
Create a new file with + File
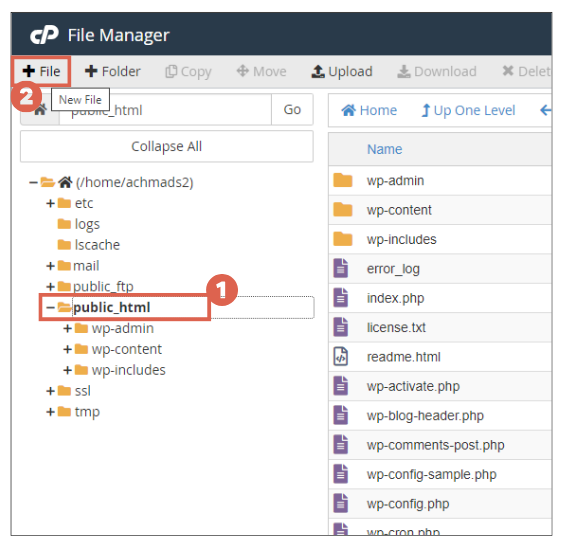click(41, 71)
